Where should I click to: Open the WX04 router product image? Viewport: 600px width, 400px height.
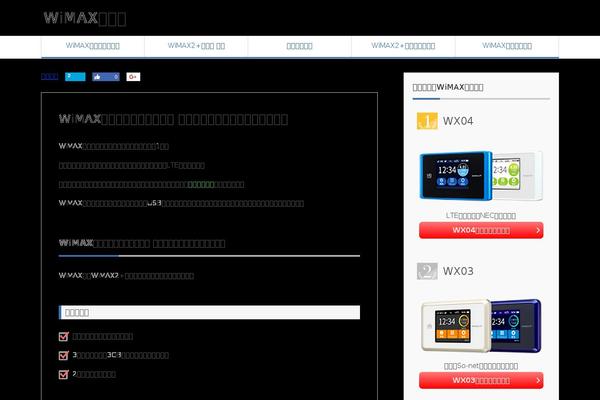click(481, 176)
